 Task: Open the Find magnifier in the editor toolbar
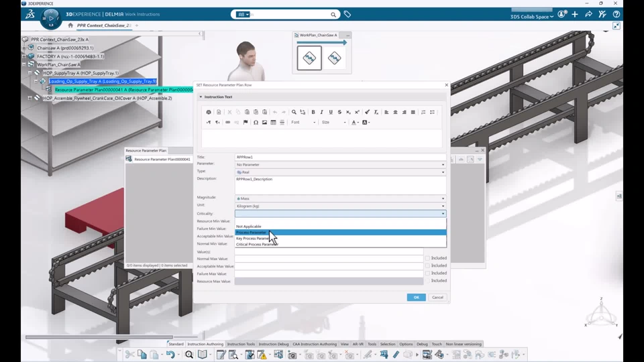pyautogui.click(x=294, y=112)
